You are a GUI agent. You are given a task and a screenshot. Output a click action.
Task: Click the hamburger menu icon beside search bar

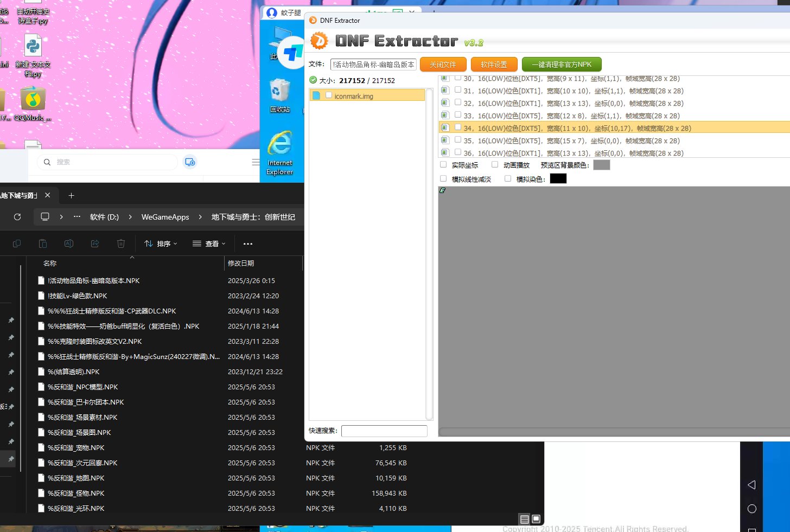tap(256, 162)
